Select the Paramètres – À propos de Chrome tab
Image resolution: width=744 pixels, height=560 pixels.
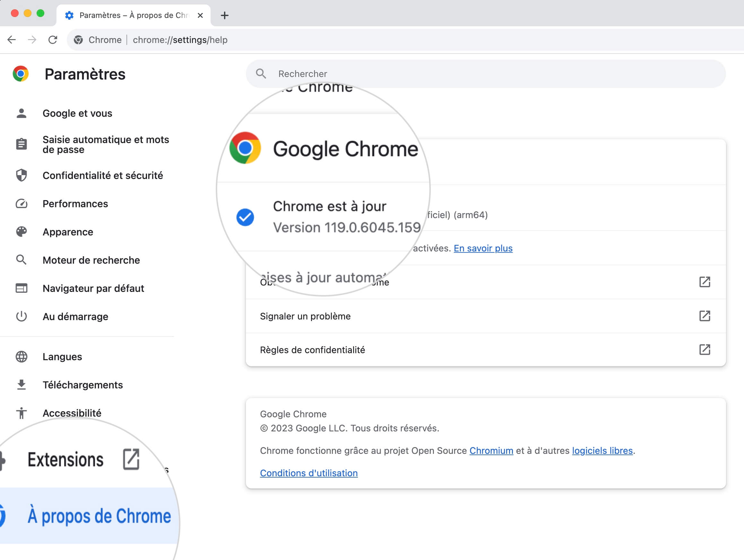click(134, 15)
